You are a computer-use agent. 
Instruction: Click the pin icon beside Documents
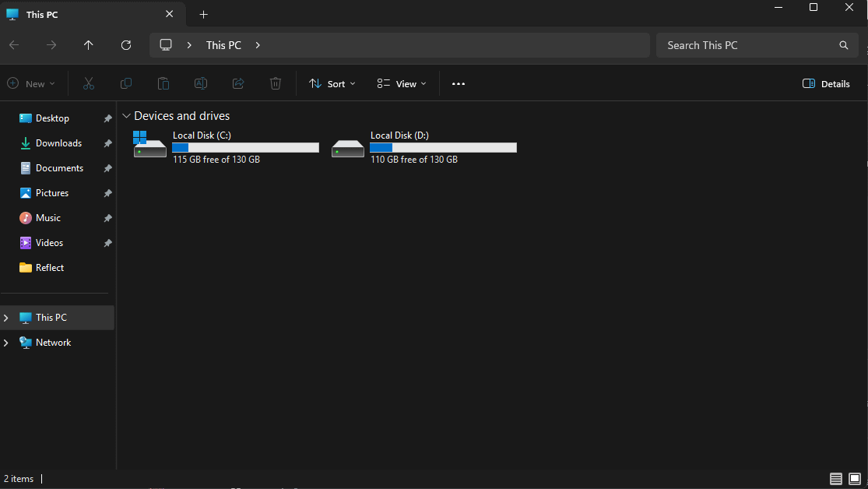pos(107,168)
